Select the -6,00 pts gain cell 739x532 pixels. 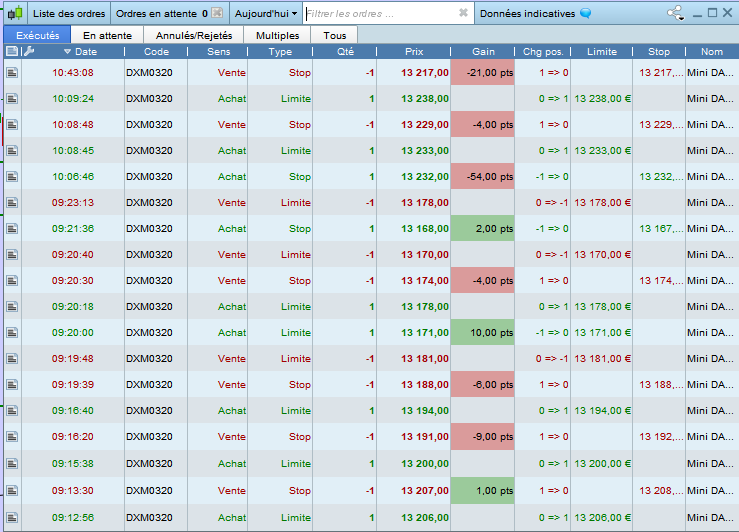pyautogui.click(x=483, y=385)
